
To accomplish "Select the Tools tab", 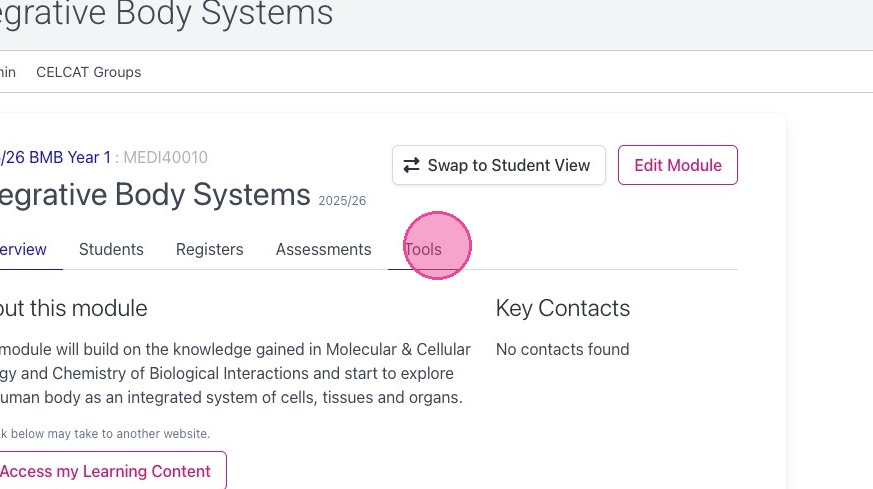I will (x=423, y=249).
